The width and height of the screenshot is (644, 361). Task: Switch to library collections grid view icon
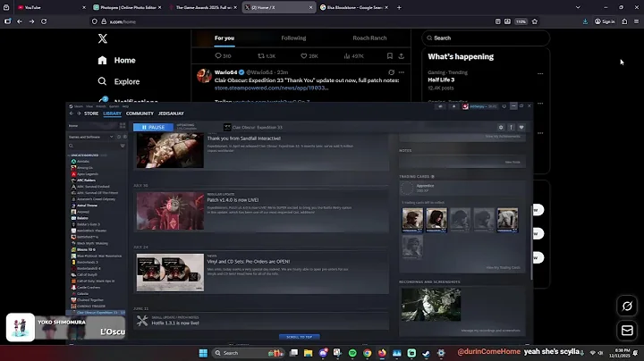tap(123, 125)
